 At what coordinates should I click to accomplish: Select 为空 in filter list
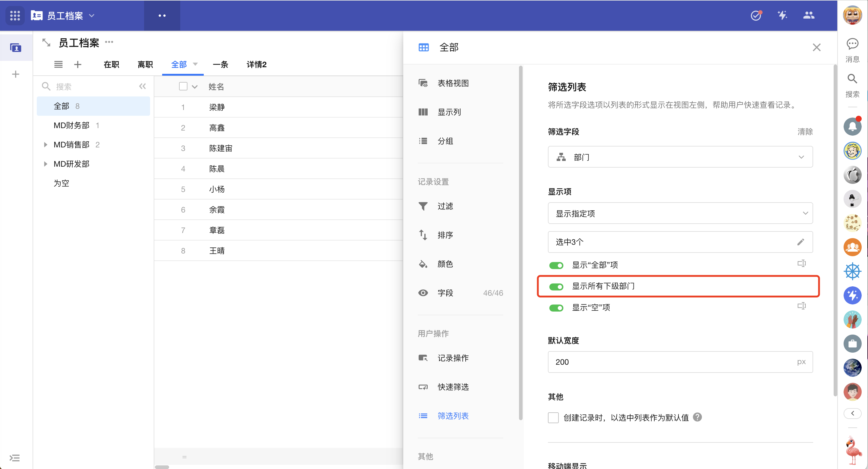[93, 183]
